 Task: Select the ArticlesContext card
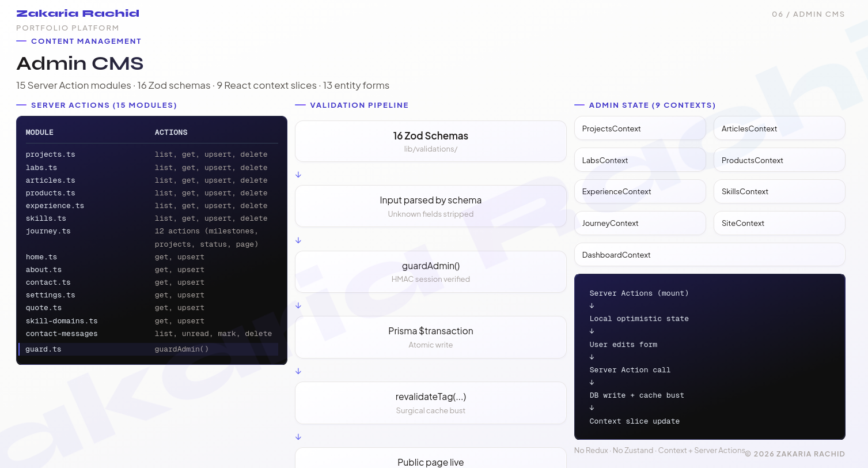point(779,128)
